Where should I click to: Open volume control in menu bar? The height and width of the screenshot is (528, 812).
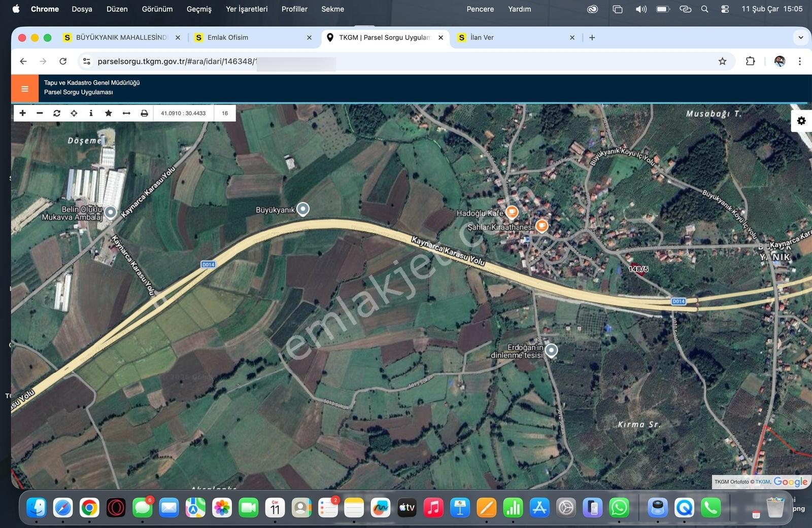(641, 9)
